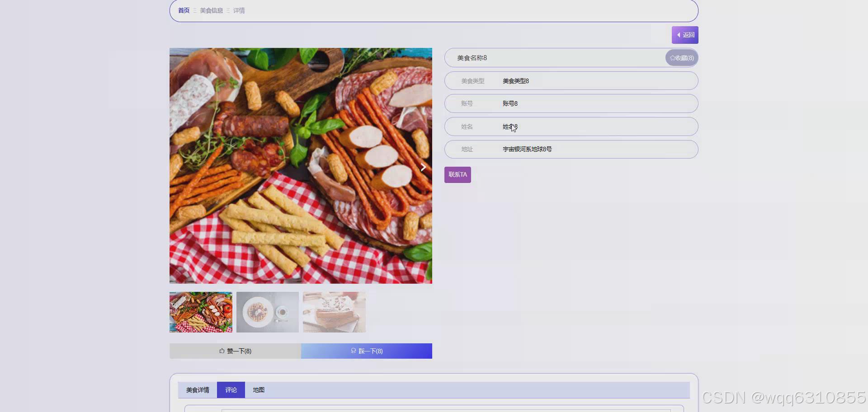Screen dimensions: 868x412
Task: Click the 美食类型8 value text
Action: pos(516,81)
